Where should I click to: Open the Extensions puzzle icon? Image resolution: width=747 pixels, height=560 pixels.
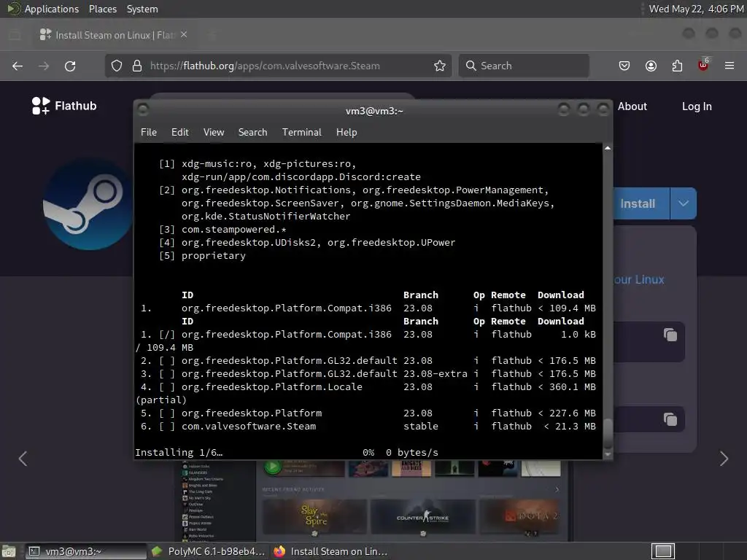point(677,66)
